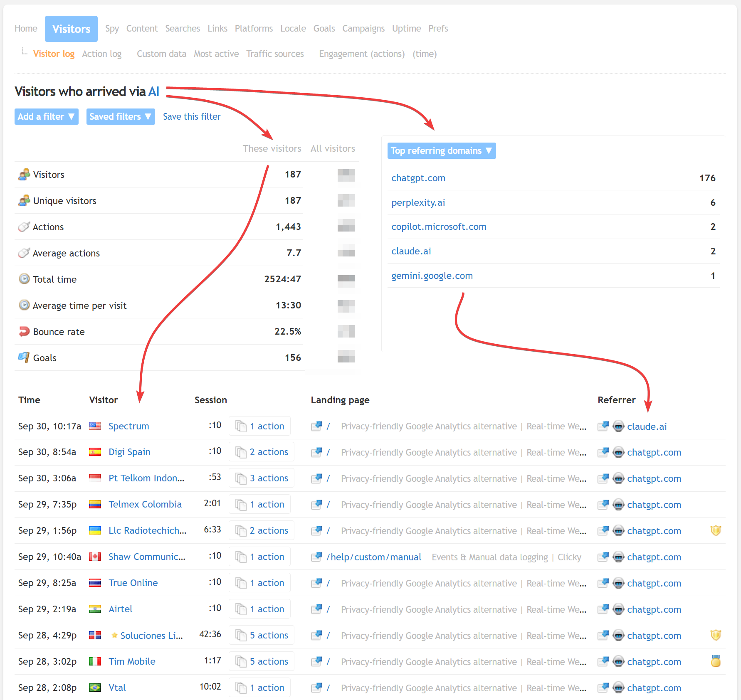Image resolution: width=741 pixels, height=700 pixels.
Task: Click the robot icon beside claude.ai referrer
Action: (618, 426)
